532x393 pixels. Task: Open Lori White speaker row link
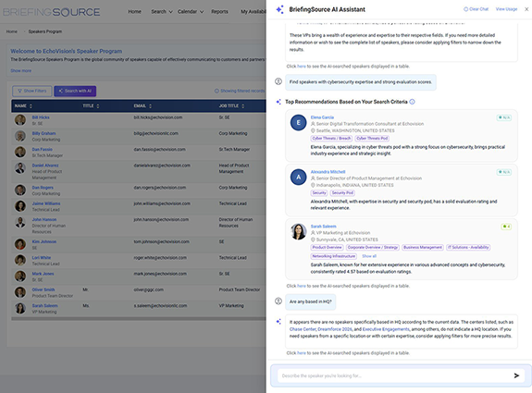(x=42, y=258)
